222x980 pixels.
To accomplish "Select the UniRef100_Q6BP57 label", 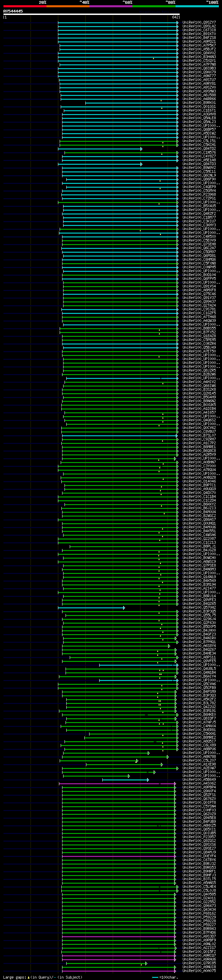I will (x=199, y=130).
